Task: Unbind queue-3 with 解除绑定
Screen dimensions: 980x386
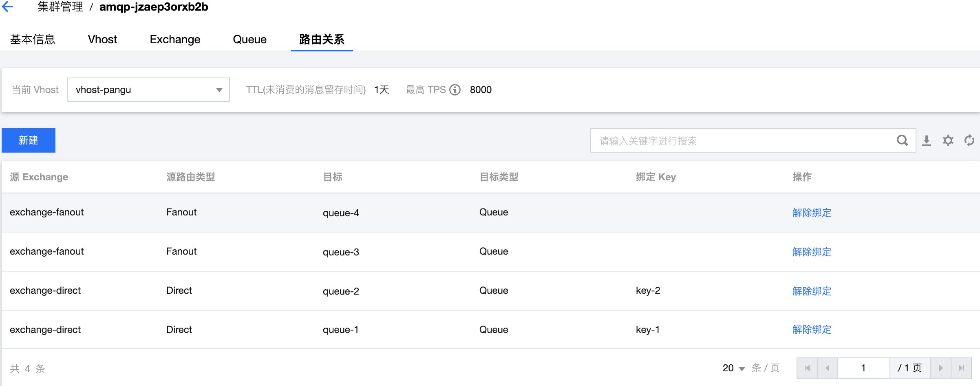Action: coord(812,252)
